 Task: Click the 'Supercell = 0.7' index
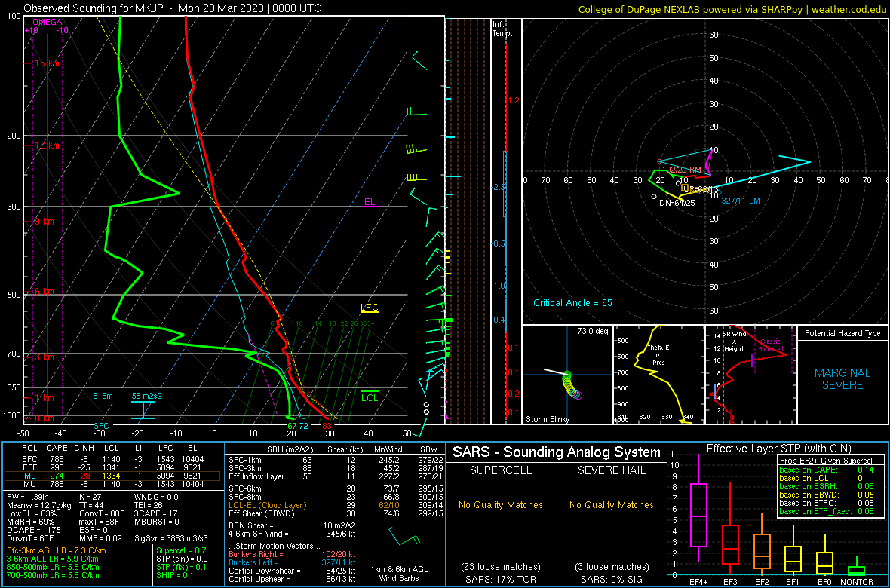click(183, 551)
